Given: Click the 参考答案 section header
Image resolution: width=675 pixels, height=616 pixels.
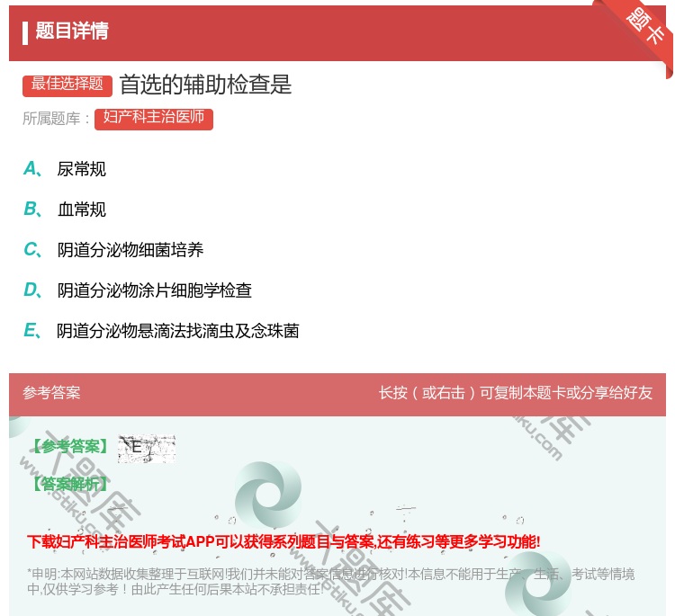Looking at the screenshot, I should pos(51,393).
